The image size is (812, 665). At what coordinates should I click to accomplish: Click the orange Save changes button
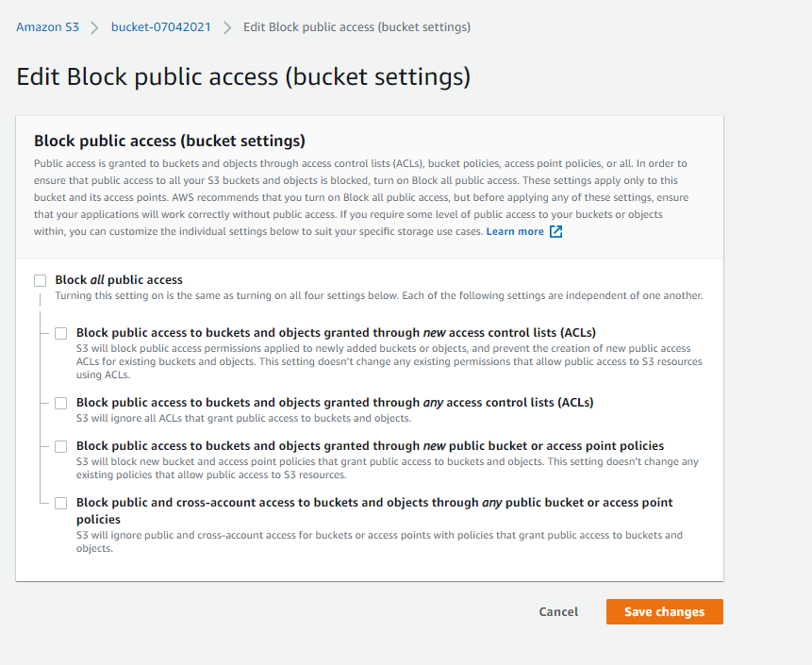664,612
